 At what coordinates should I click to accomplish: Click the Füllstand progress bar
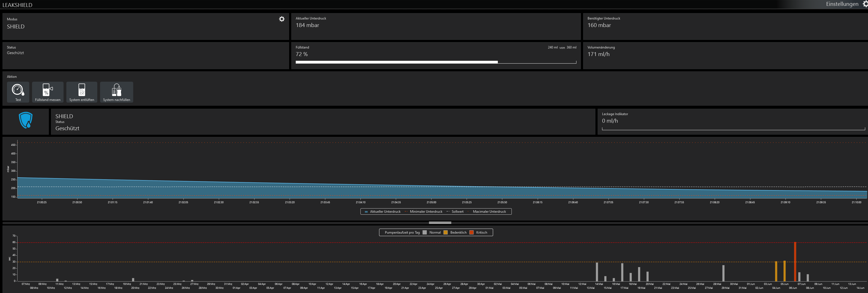pyautogui.click(x=436, y=62)
